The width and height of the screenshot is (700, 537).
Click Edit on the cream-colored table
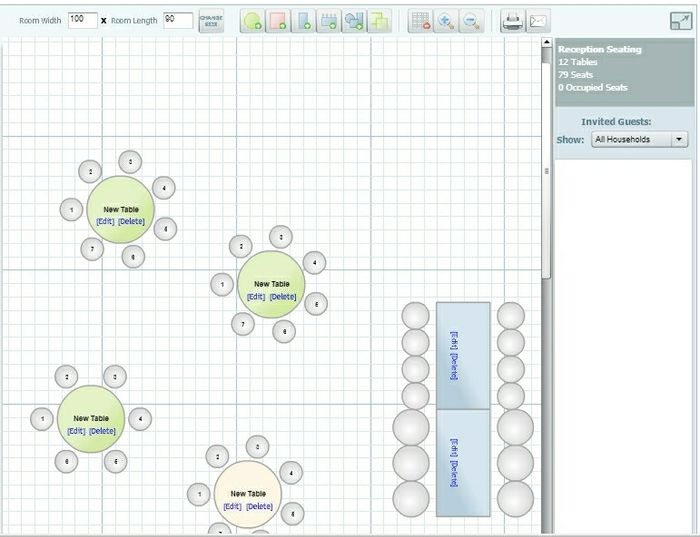(x=232, y=507)
